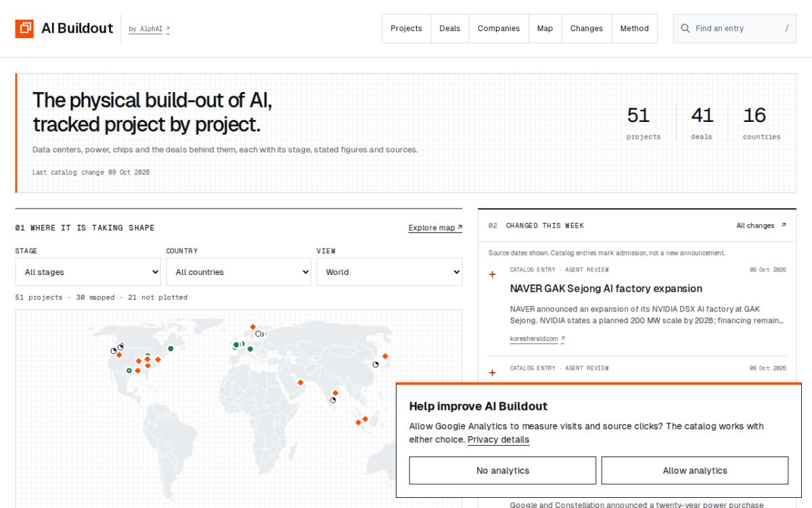Choose No analytics in consent dialog
This screenshot has height=508, width=812.
[503, 471]
